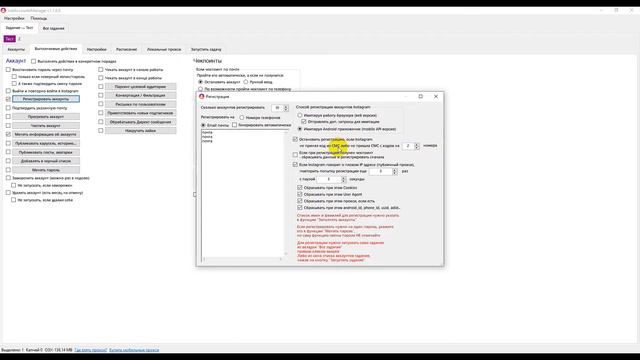
Task: Open the Расписание tab
Action: point(127,49)
